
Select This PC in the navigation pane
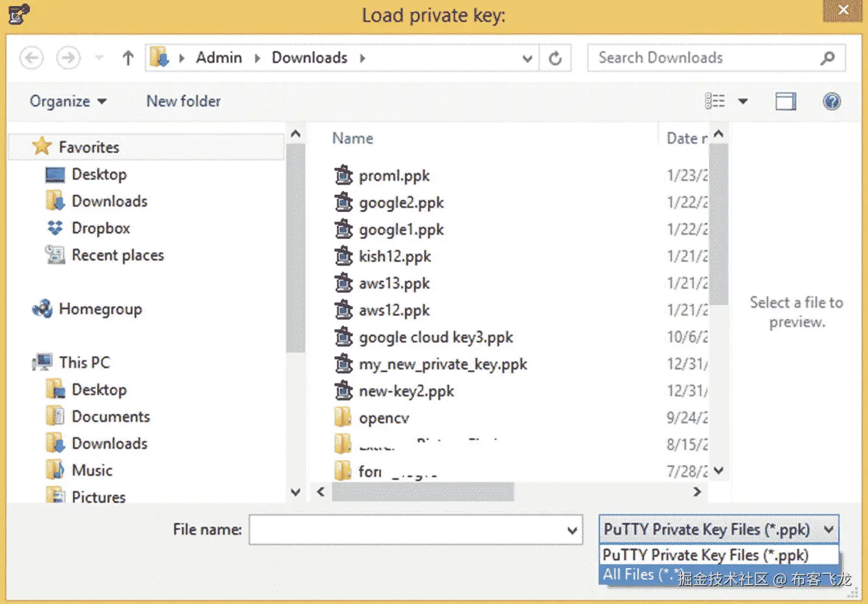[x=85, y=362]
